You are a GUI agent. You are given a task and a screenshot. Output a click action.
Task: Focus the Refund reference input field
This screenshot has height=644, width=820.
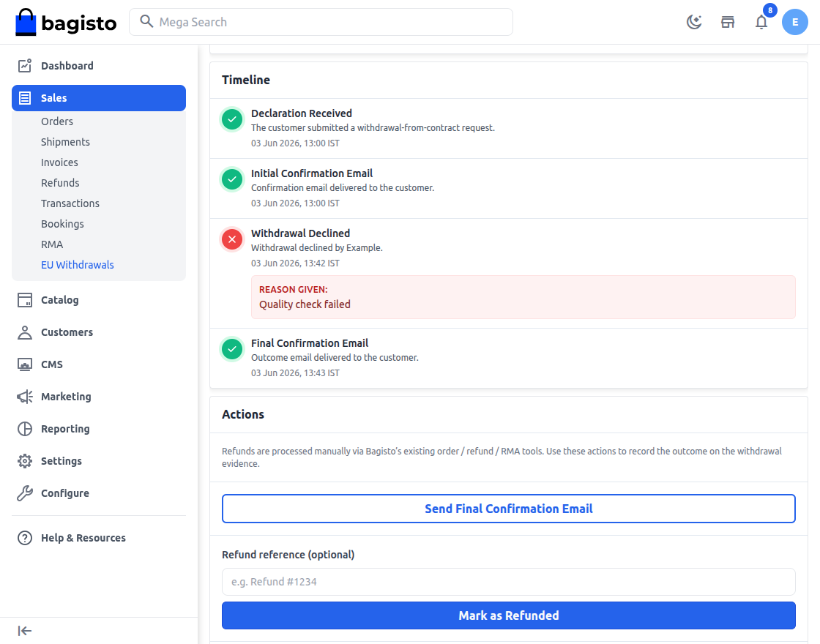coord(508,582)
